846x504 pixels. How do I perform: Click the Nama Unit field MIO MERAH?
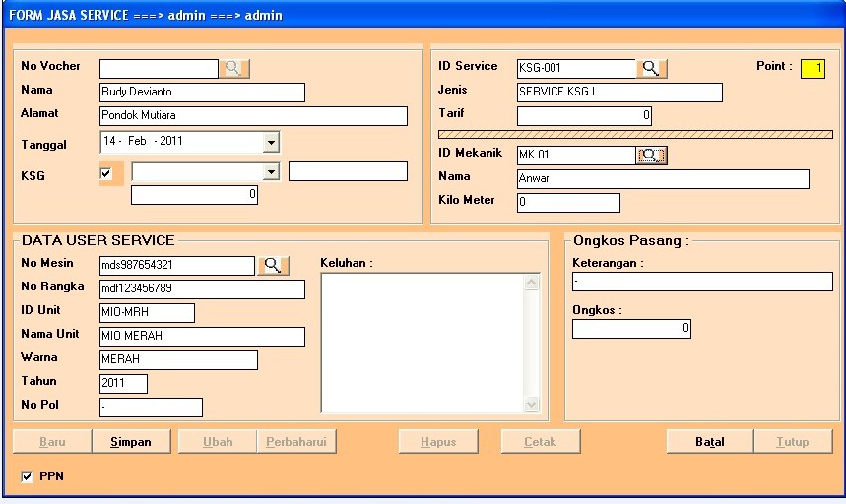pos(202,337)
